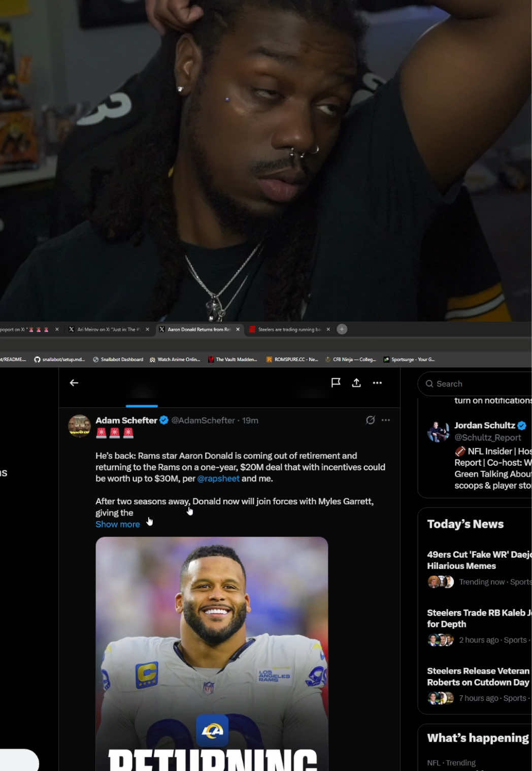Open the Jordan Schultz display name
Screen dimensions: 532x771
pos(485,425)
